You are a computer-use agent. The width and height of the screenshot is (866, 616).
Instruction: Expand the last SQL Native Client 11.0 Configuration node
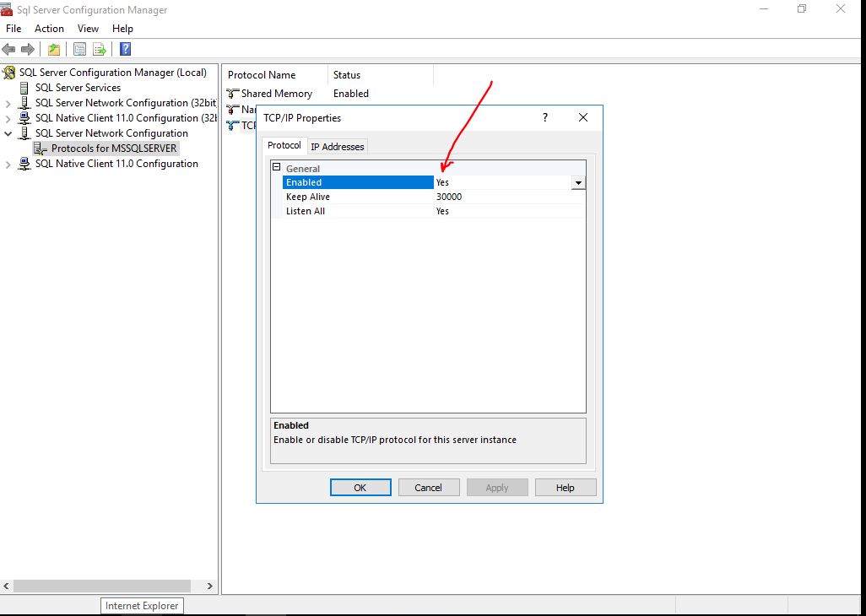[8, 165]
